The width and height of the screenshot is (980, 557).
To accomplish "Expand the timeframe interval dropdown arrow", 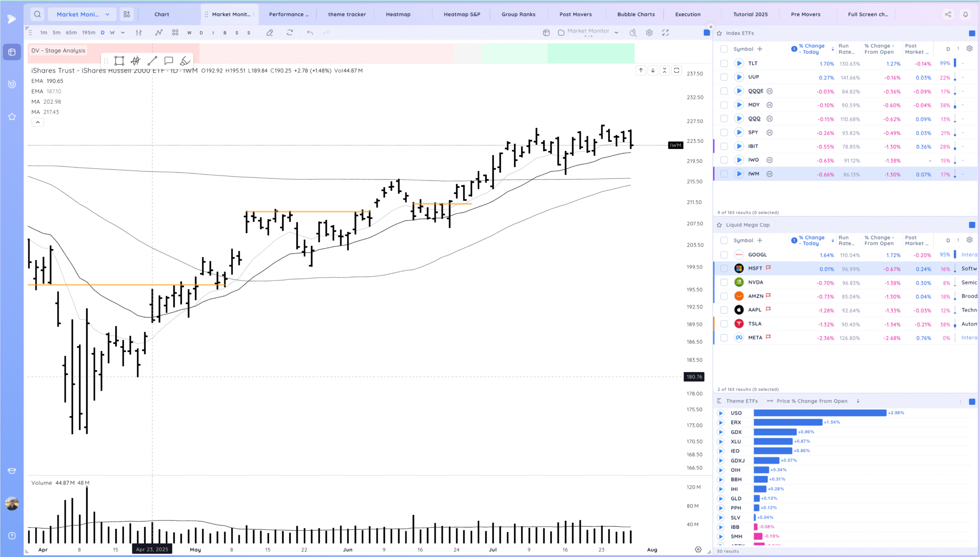I will 123,33.
